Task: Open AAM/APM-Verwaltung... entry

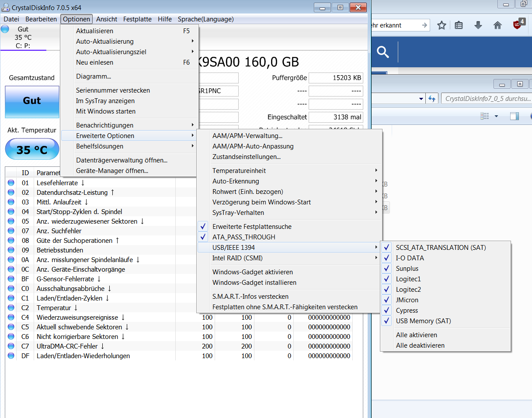Action: [x=289, y=135]
